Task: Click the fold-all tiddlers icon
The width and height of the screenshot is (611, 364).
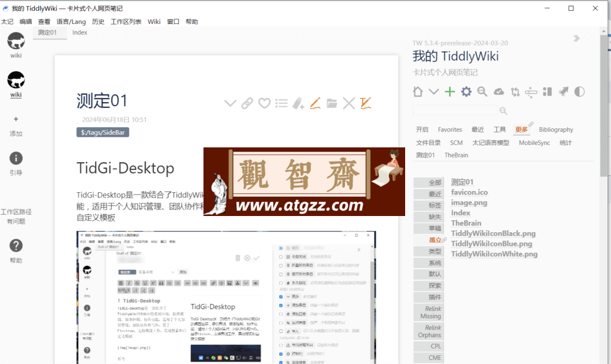Action: [531, 92]
